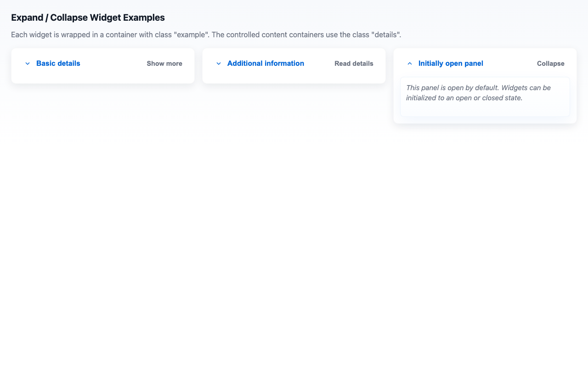The height and width of the screenshot is (368, 588).
Task: Click the Show more label
Action: (x=164, y=63)
